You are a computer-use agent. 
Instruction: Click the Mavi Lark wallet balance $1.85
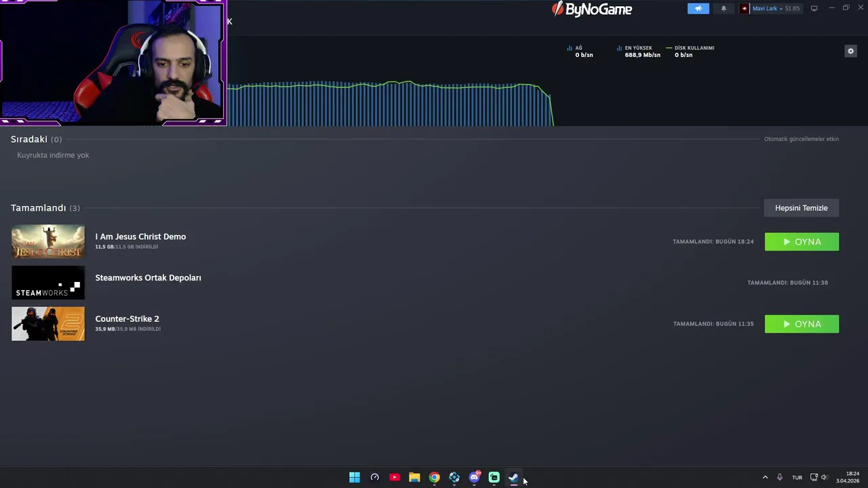click(792, 9)
